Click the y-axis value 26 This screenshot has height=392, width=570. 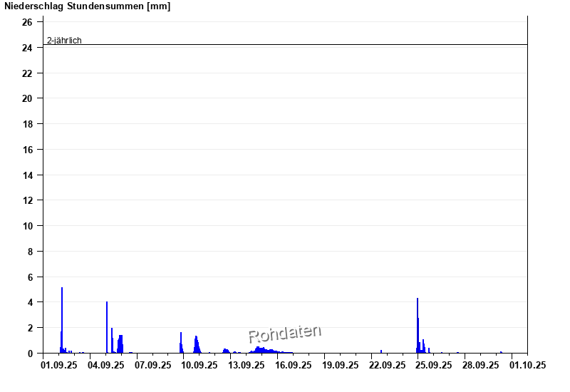coord(27,22)
